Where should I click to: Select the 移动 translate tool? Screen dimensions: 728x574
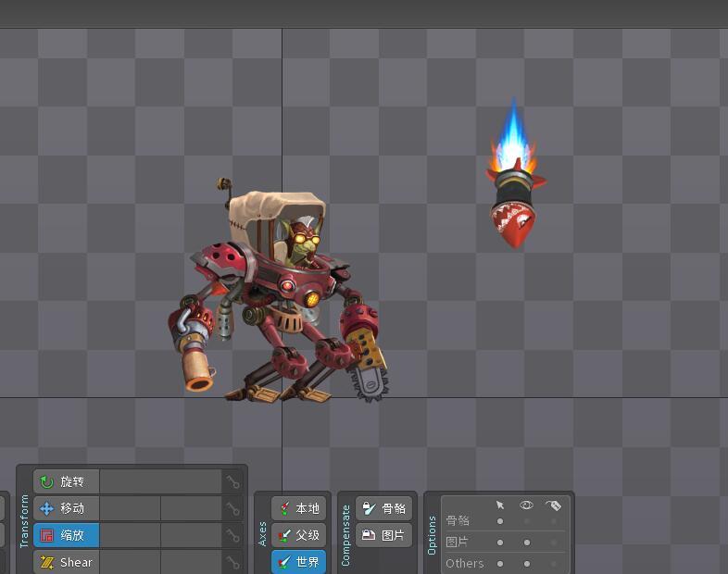(67, 508)
